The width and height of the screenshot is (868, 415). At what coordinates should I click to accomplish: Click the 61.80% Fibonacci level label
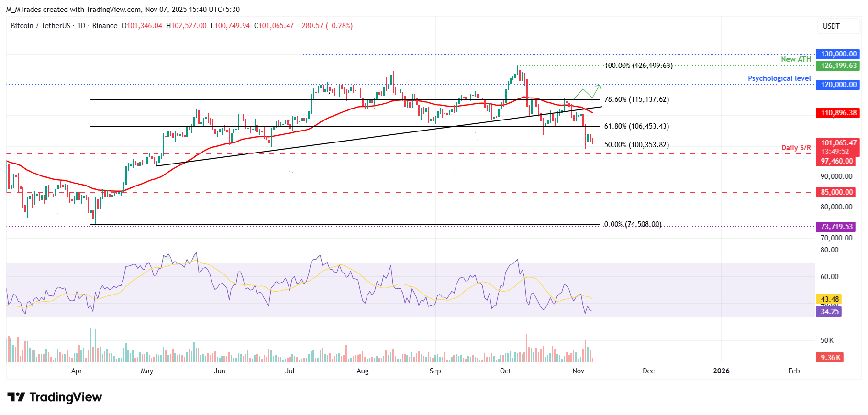[636, 126]
